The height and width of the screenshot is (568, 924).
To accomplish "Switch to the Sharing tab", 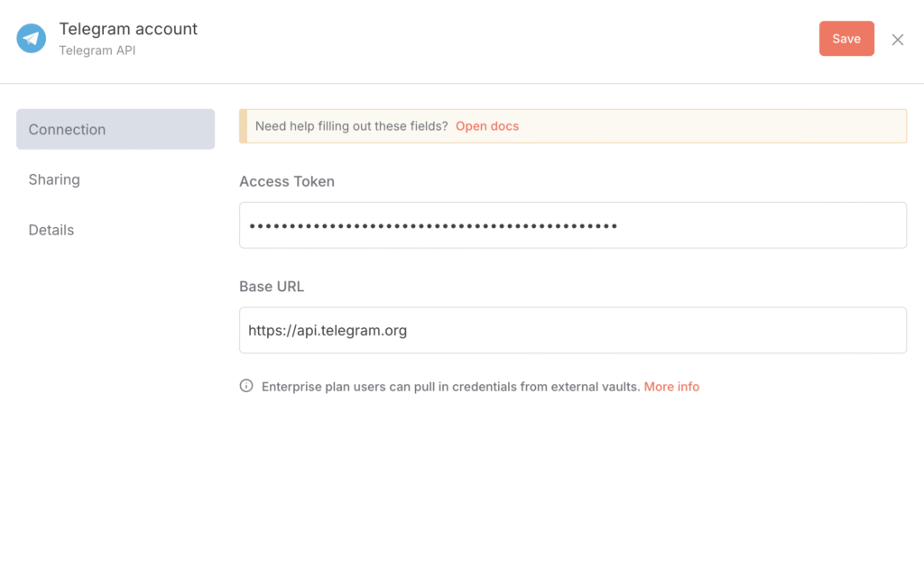I will tap(54, 179).
